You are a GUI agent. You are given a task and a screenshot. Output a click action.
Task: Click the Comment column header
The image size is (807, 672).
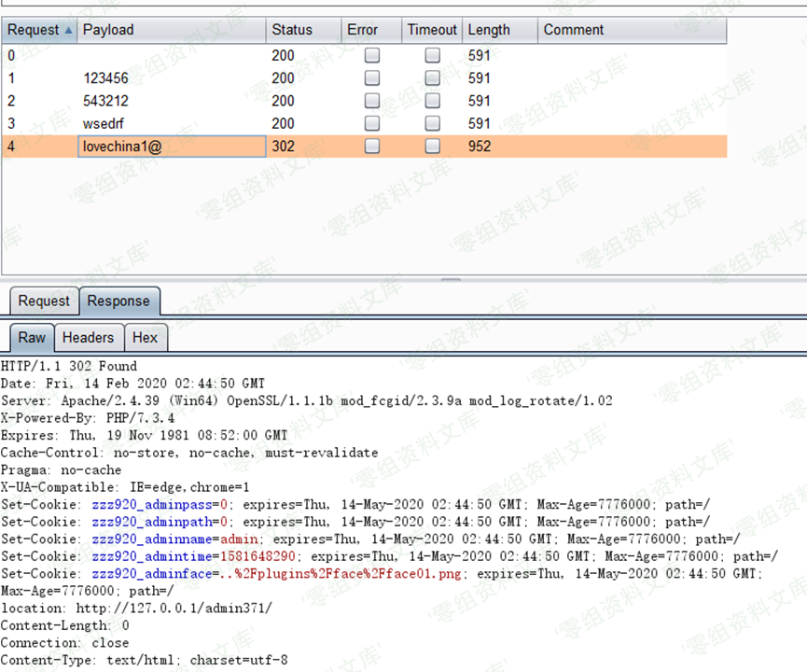(574, 30)
